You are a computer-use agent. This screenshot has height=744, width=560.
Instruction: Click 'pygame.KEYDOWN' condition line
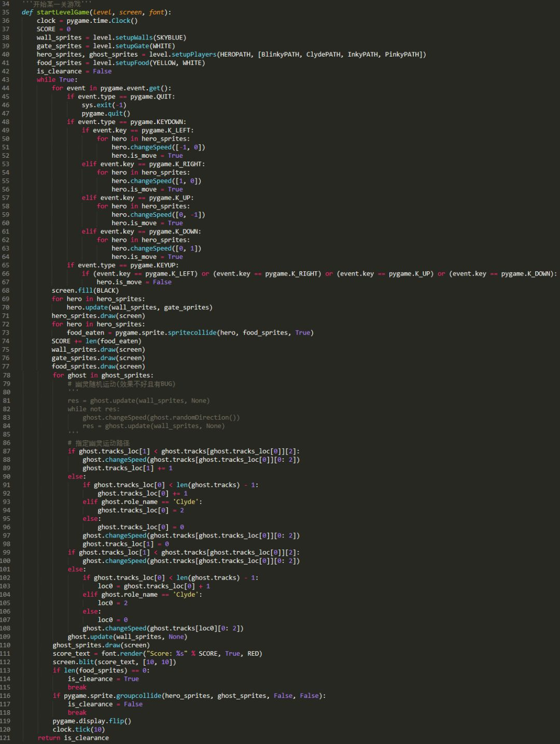coord(127,122)
